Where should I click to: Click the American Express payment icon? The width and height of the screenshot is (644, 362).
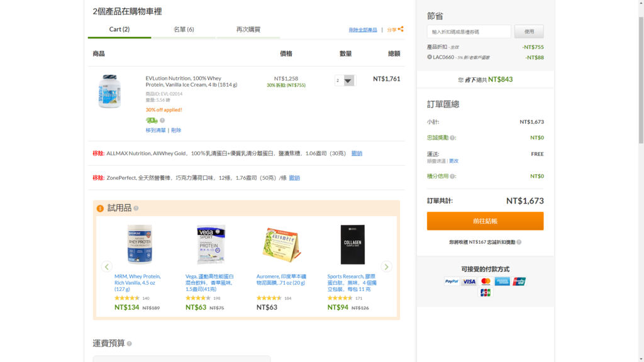(x=502, y=282)
